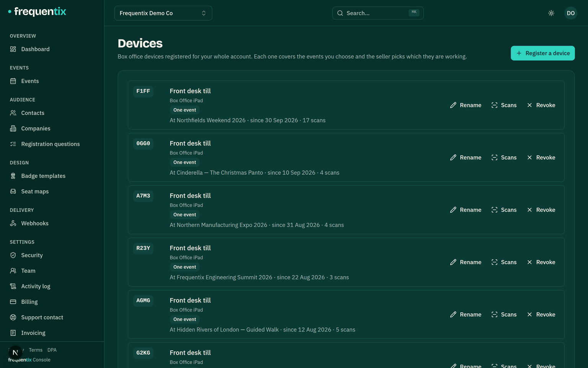
Task: Click Register a device button
Action: click(543, 53)
